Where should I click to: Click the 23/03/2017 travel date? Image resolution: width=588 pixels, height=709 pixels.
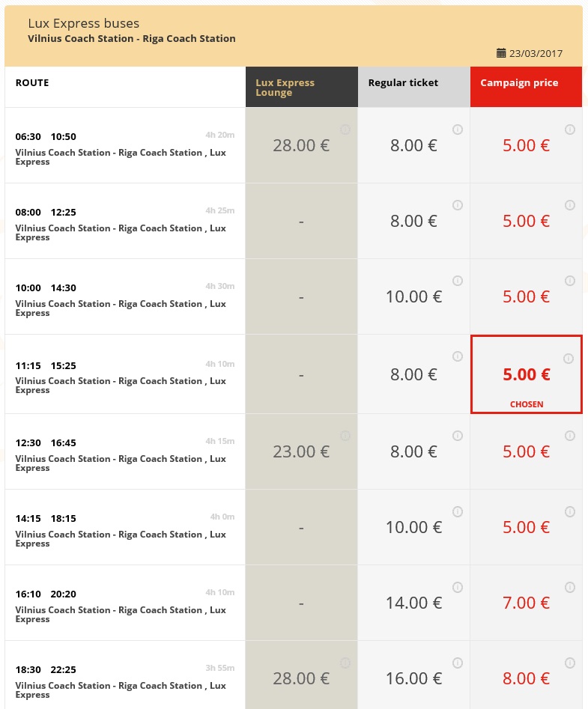(536, 54)
